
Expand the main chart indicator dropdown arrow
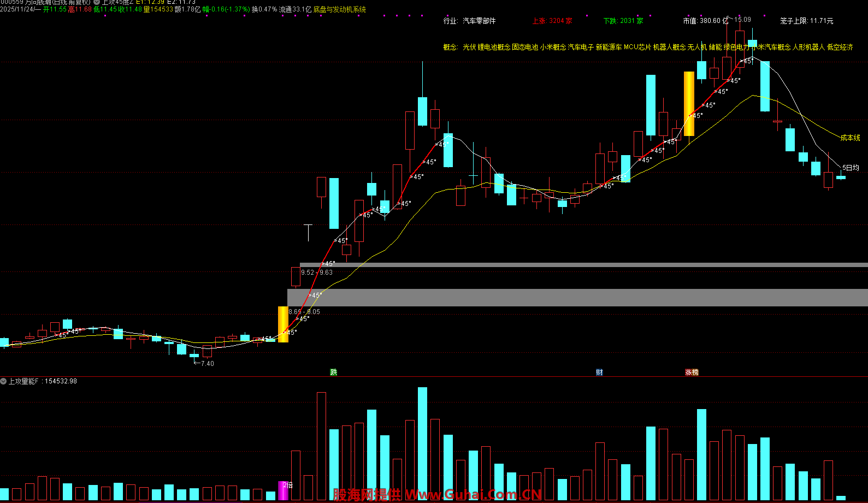[x=97, y=2]
